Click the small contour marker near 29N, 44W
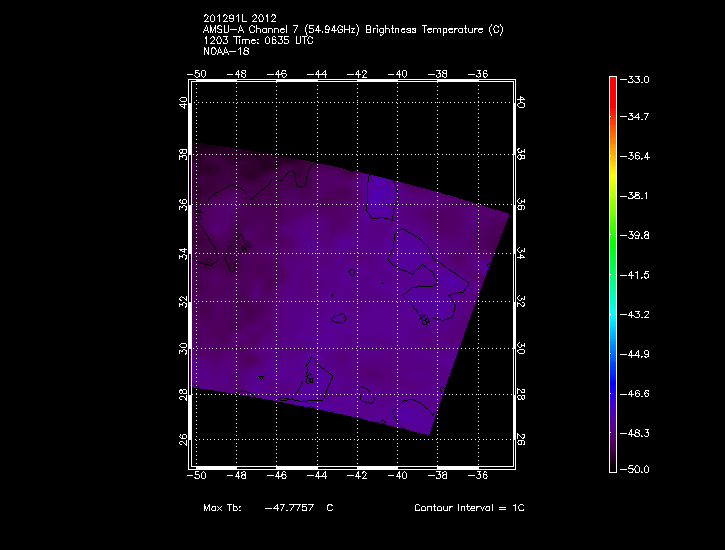Image resolution: width=725 pixels, height=550 pixels. tap(310, 380)
